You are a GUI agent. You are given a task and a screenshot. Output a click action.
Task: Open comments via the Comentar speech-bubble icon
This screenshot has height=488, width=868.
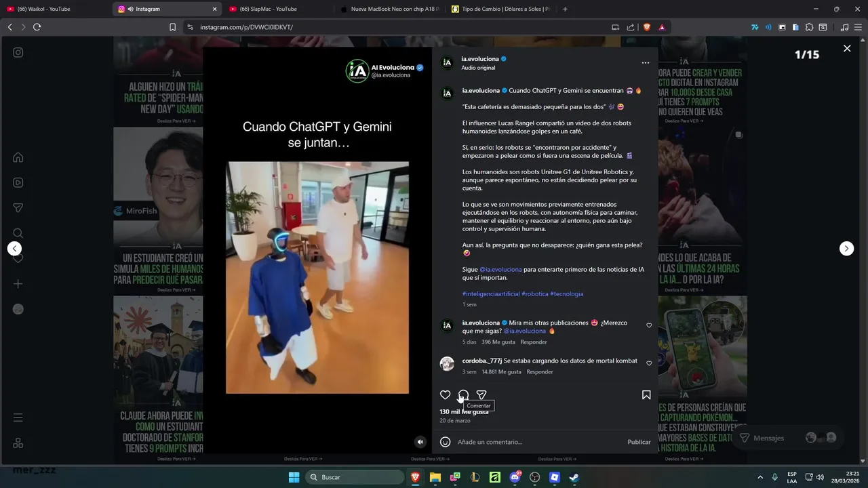[463, 395]
